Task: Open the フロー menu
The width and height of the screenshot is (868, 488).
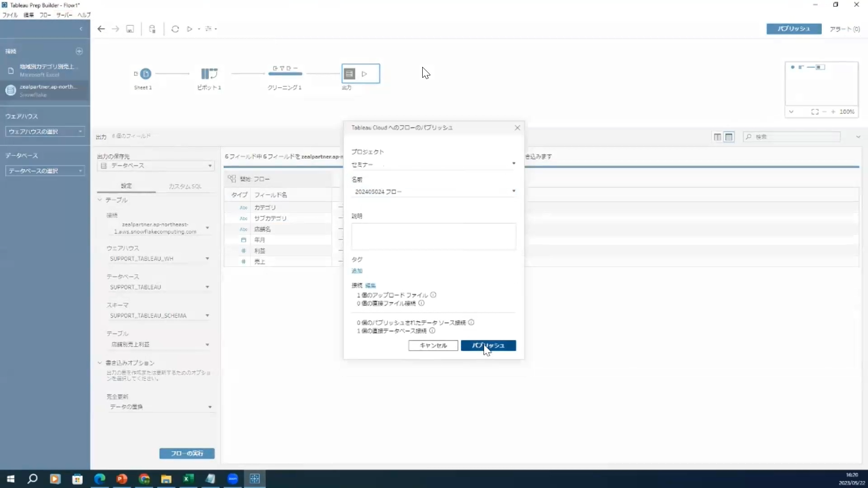Action: (45, 15)
